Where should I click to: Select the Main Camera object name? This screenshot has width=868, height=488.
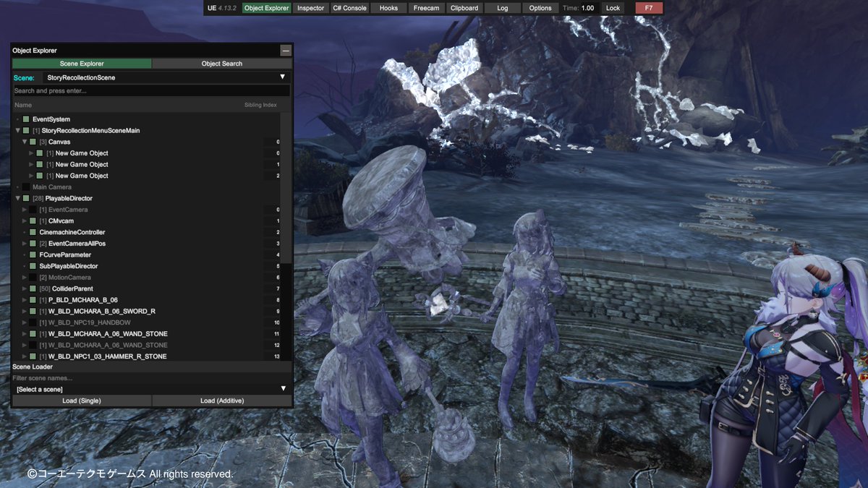52,187
